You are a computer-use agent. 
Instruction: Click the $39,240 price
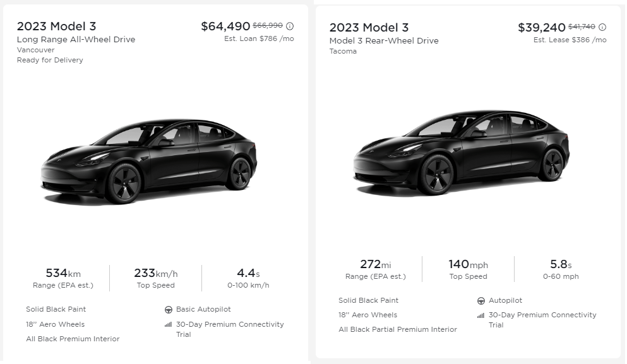[542, 27]
